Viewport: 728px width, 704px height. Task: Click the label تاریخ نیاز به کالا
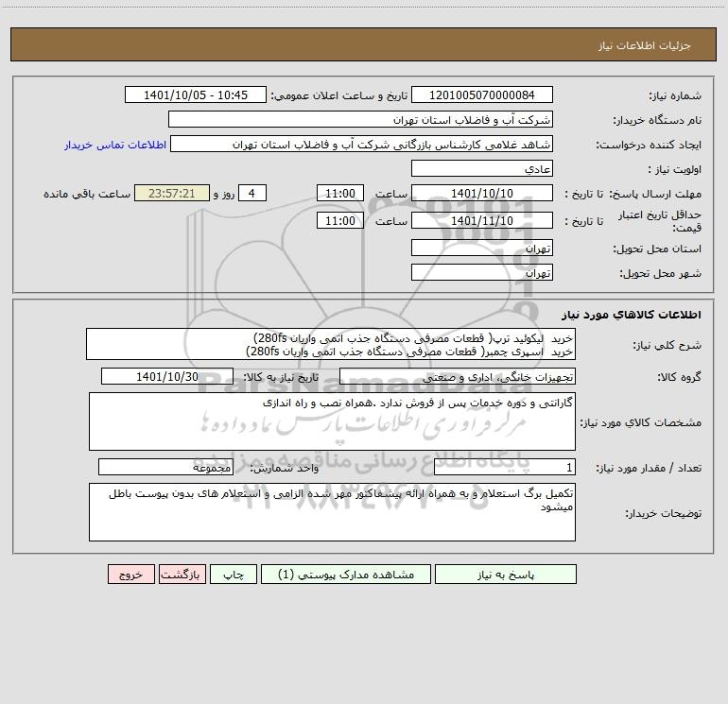(x=282, y=377)
